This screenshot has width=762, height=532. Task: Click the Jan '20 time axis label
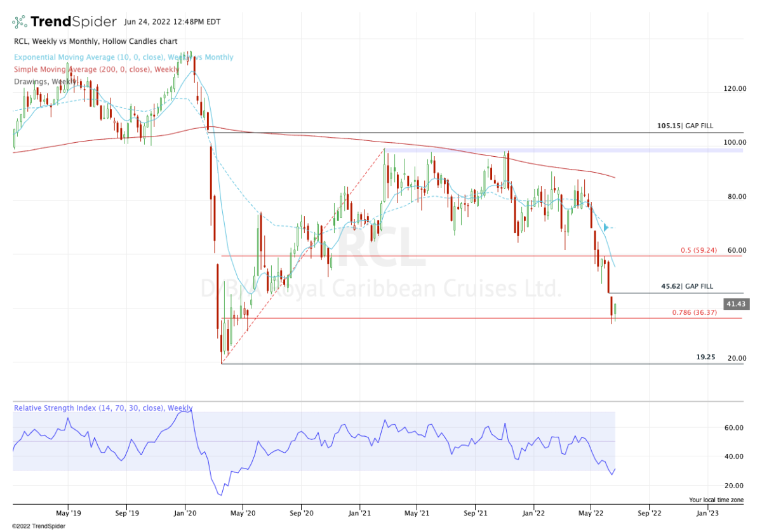click(x=185, y=510)
